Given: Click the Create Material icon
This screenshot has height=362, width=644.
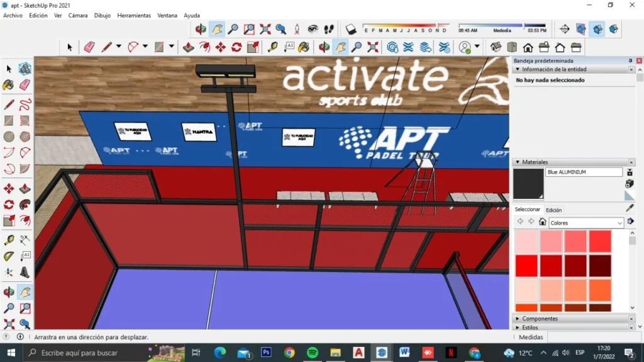Looking at the screenshot, I should [x=629, y=183].
